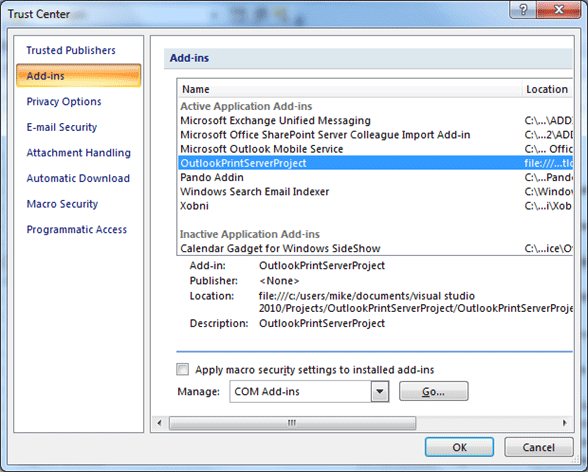The image size is (588, 472).
Task: Click the file:///c:/users/mike location path text
Action: pyautogui.click(x=416, y=302)
